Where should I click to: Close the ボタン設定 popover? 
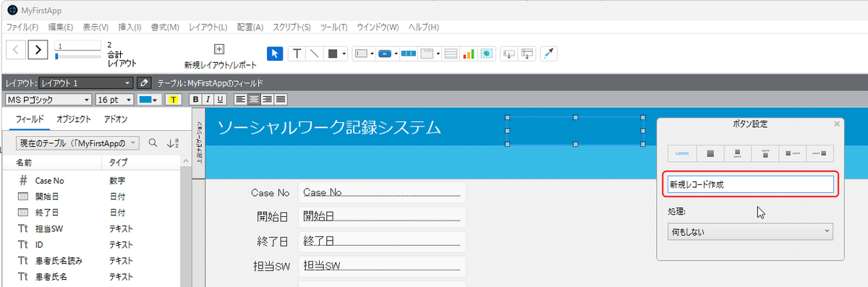click(x=837, y=124)
